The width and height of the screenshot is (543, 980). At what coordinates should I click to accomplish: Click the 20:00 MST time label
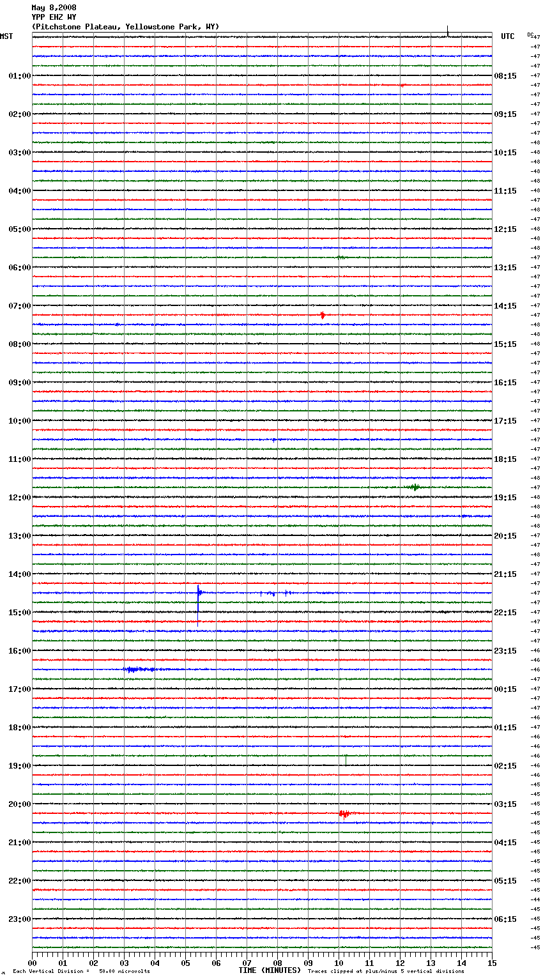(20, 804)
